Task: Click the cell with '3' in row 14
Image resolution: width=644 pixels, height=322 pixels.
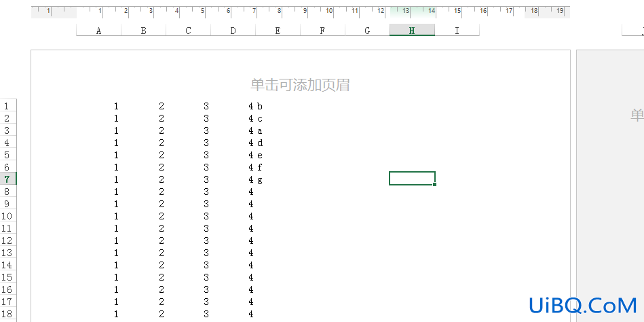Action: [x=188, y=265]
